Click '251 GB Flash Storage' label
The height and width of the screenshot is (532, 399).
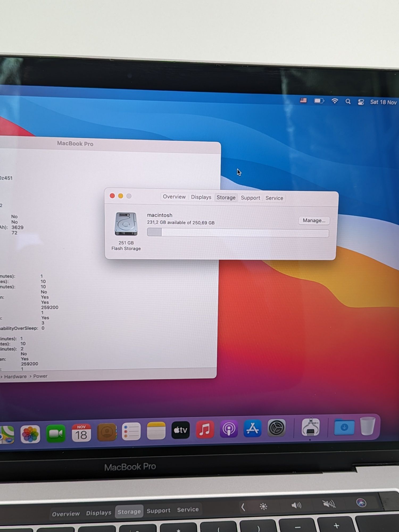(126, 246)
